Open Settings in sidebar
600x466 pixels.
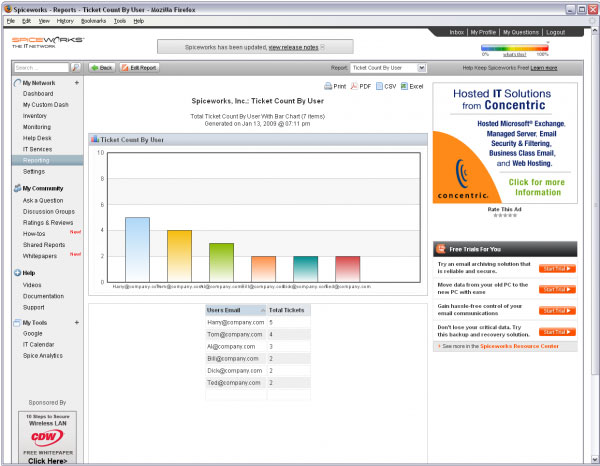tap(34, 171)
